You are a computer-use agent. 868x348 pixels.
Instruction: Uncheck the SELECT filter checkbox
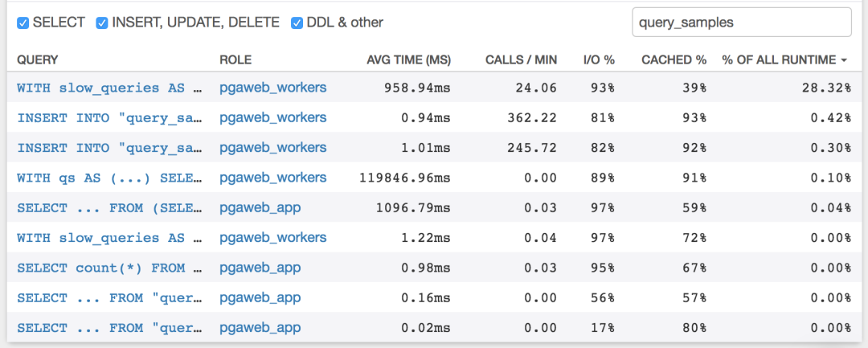(x=23, y=23)
